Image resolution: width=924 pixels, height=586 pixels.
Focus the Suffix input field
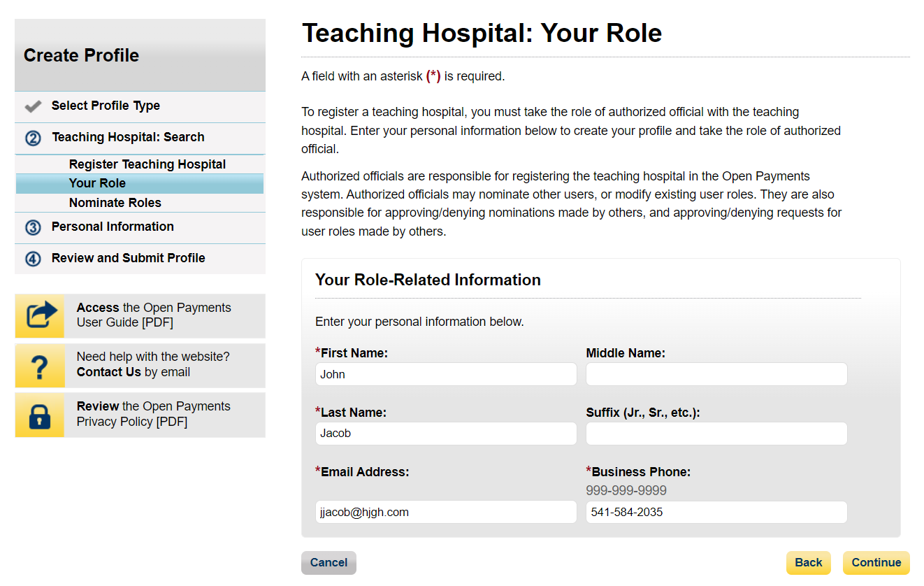coord(716,434)
